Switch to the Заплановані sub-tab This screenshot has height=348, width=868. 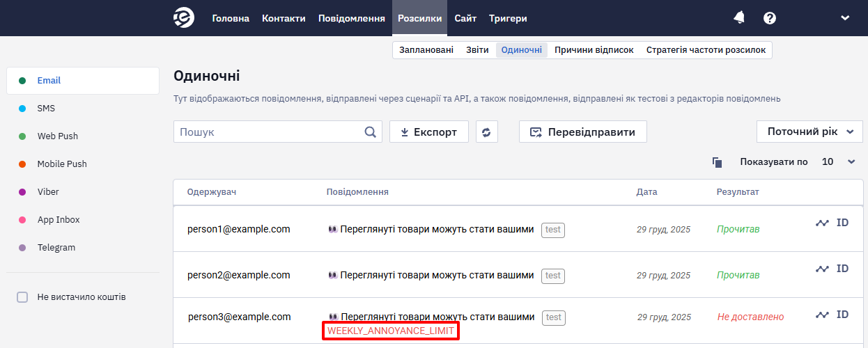click(x=426, y=50)
